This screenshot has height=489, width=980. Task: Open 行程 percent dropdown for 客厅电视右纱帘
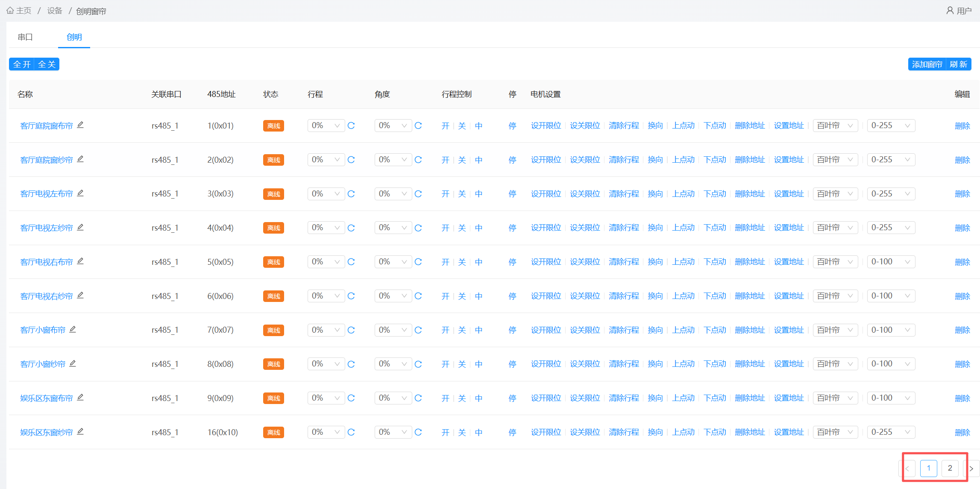point(326,296)
